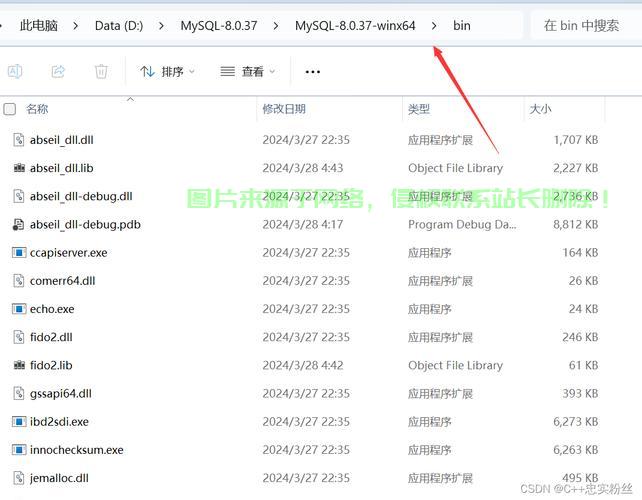Click the 2024/3/28 4:17 date cell
This screenshot has height=500, width=642.
[303, 225]
